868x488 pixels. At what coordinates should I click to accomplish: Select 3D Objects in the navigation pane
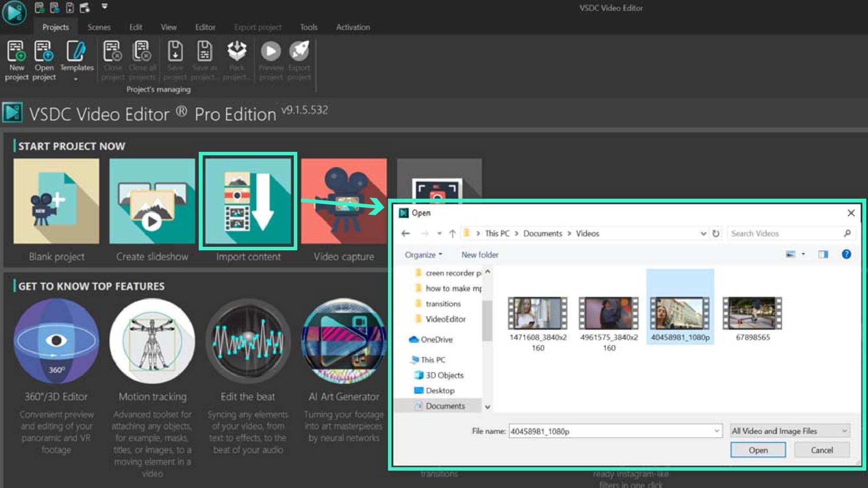point(439,375)
